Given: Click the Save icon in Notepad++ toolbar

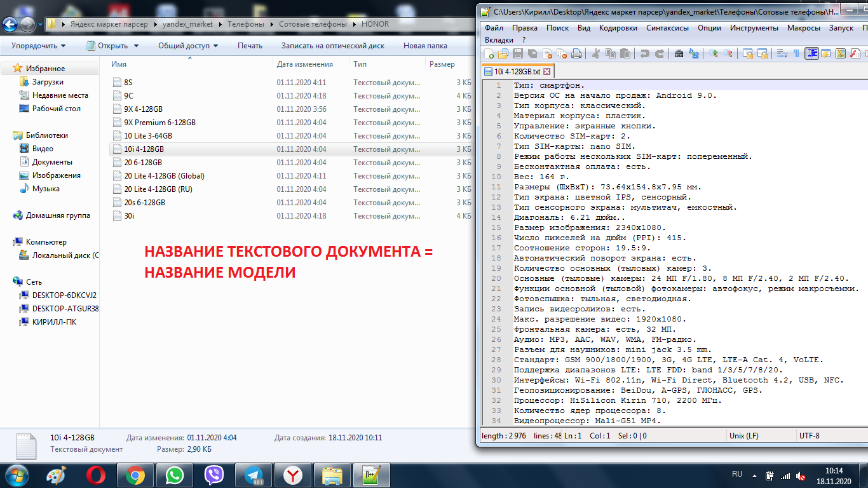Looking at the screenshot, I should [518, 54].
